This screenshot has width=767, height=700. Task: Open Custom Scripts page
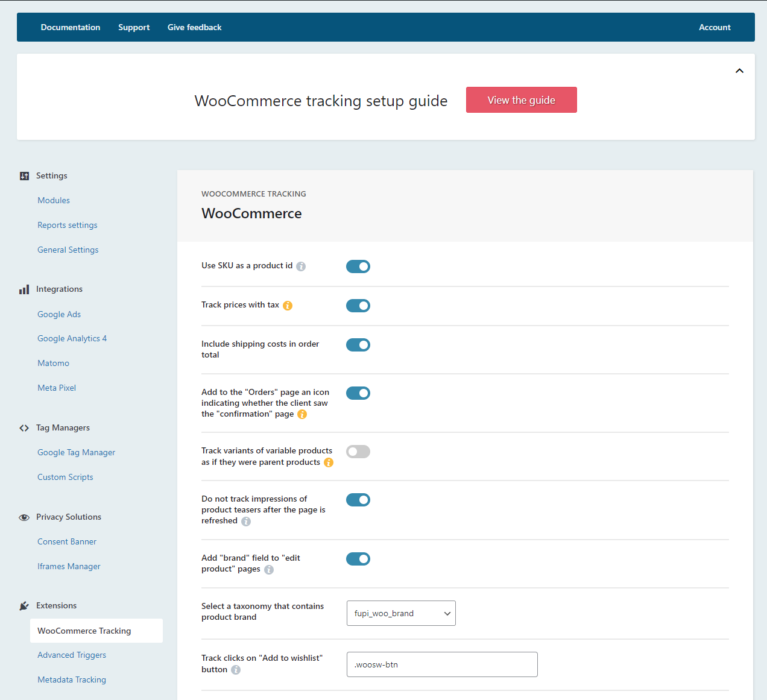[x=65, y=477]
